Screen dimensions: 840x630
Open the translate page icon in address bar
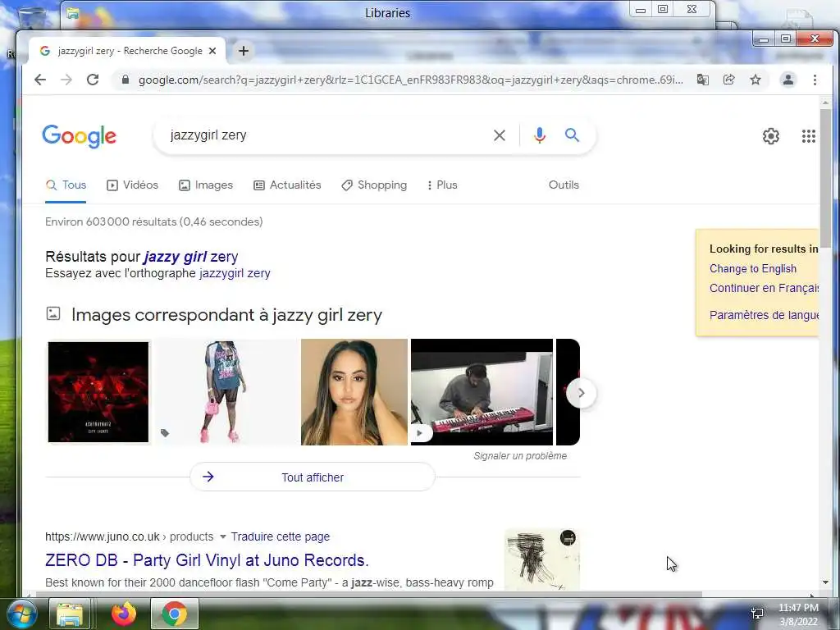coord(702,80)
